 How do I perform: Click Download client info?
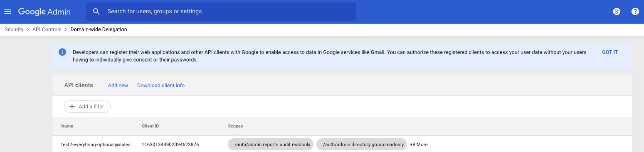[x=161, y=86]
